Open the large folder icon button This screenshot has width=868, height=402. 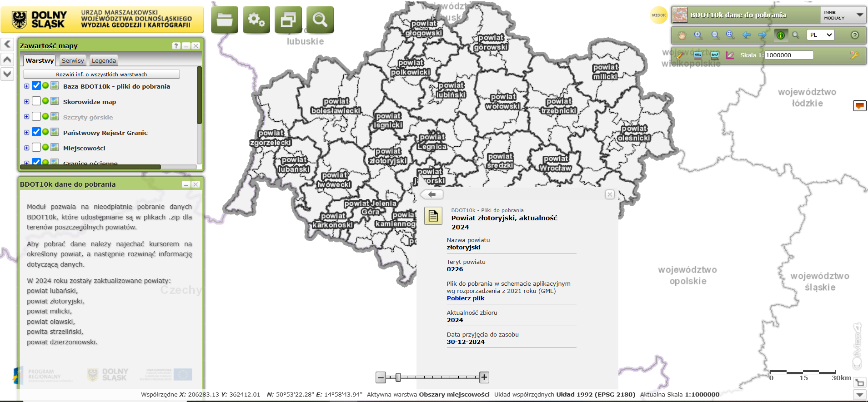[225, 20]
